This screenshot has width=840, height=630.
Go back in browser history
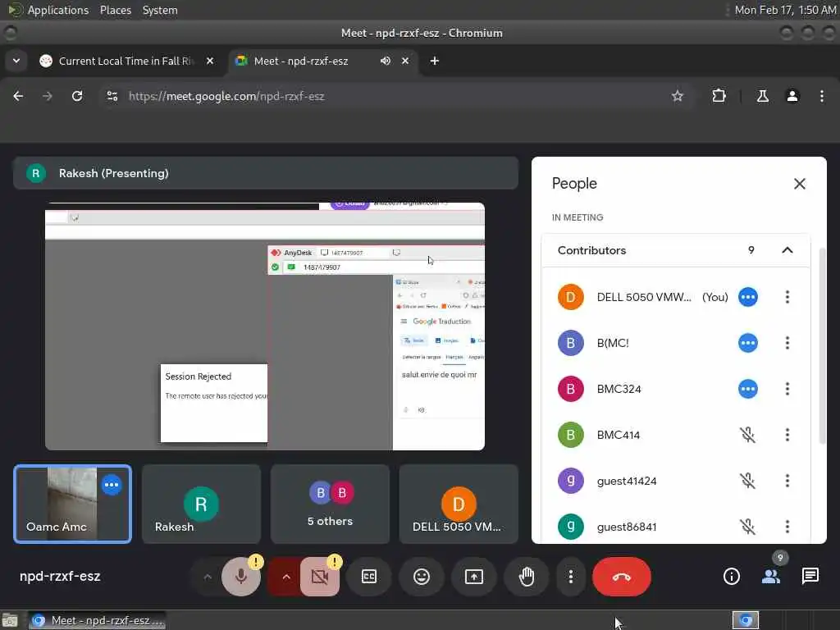[18, 96]
